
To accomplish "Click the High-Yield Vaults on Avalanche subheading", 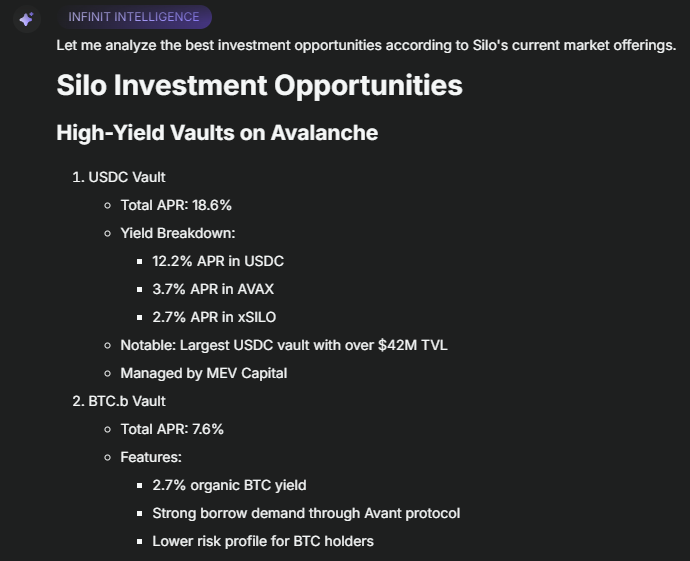I will [x=217, y=132].
